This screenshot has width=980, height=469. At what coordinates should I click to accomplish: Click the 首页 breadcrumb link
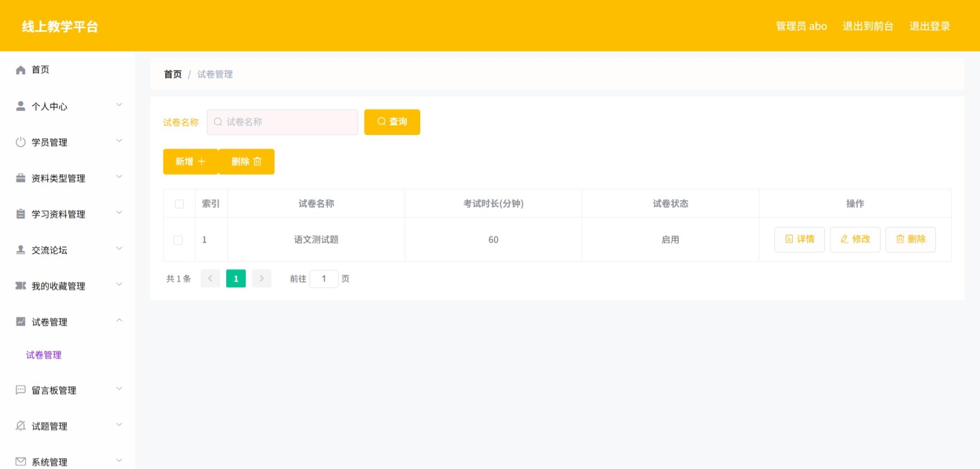173,74
